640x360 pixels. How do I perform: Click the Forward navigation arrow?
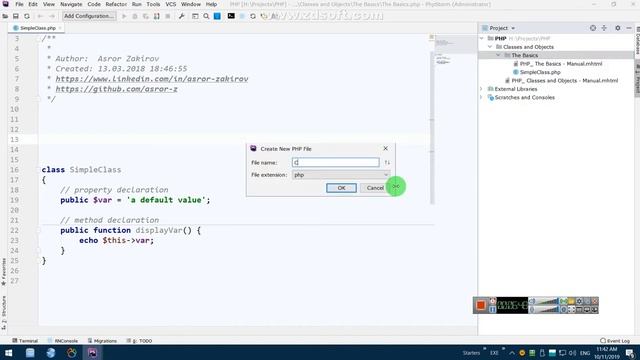point(52,16)
